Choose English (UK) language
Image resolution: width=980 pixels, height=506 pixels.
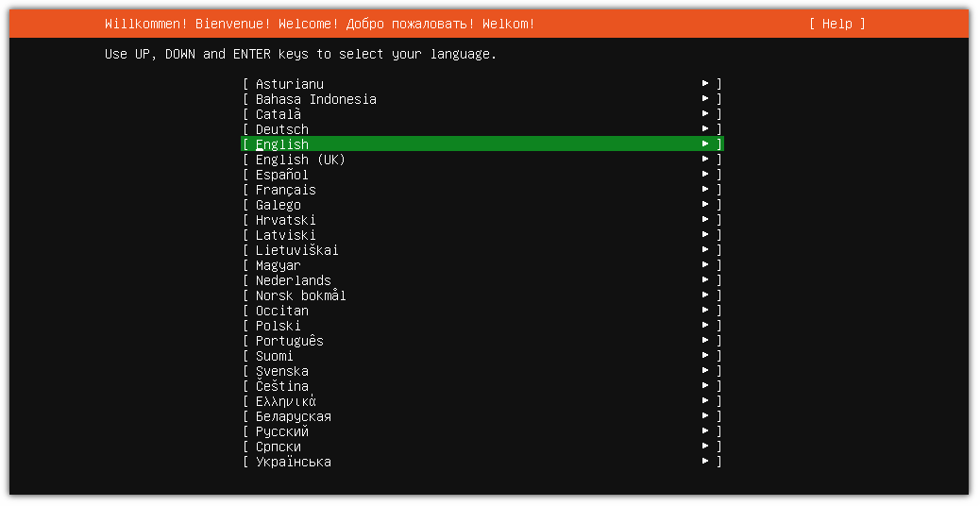point(482,160)
